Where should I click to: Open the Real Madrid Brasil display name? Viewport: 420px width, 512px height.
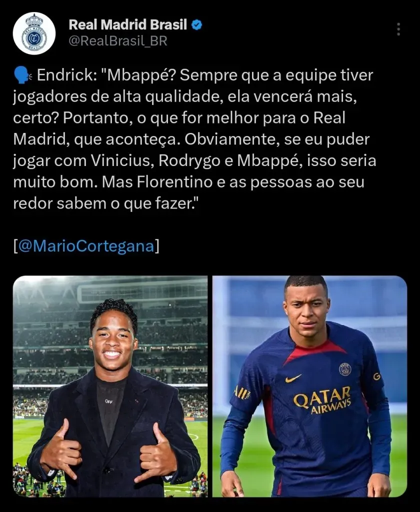(127, 25)
